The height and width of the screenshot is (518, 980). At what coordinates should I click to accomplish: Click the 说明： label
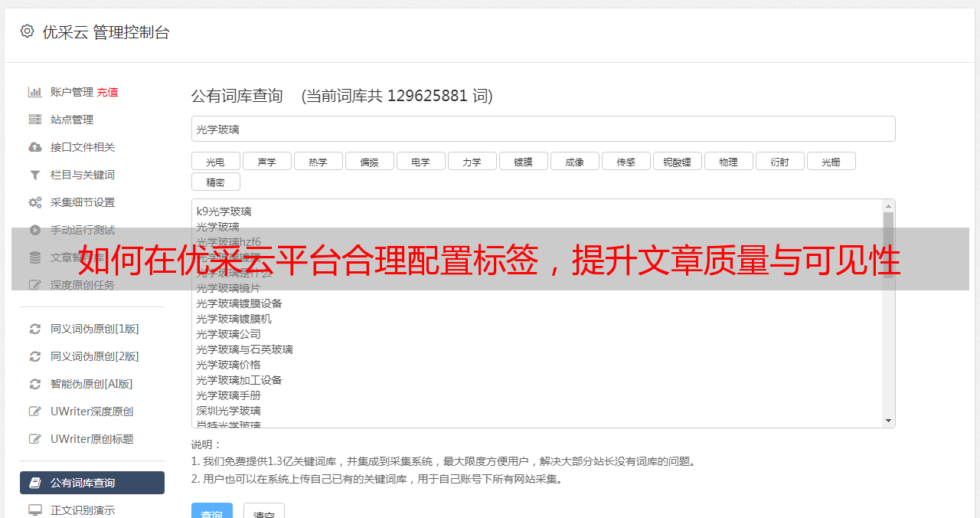tap(206, 444)
